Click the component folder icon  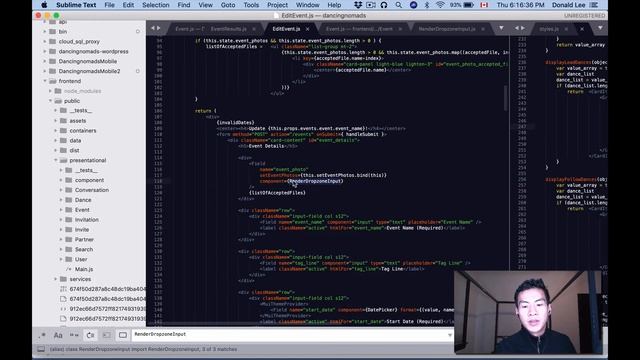(x=69, y=180)
